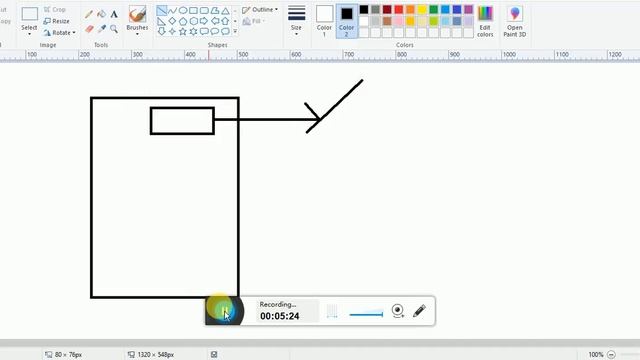Image resolution: width=640 pixels, height=360 pixels.
Task: Click the Resize button
Action: (x=57, y=21)
